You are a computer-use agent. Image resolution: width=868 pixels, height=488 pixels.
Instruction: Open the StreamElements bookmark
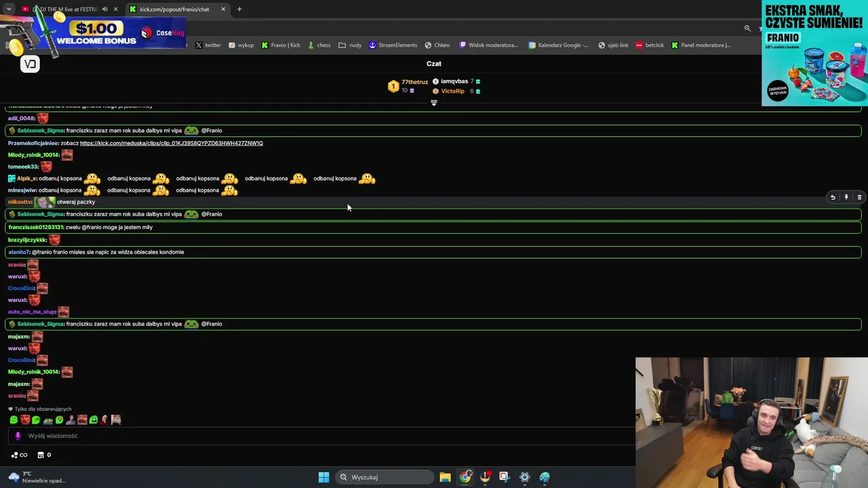click(393, 45)
